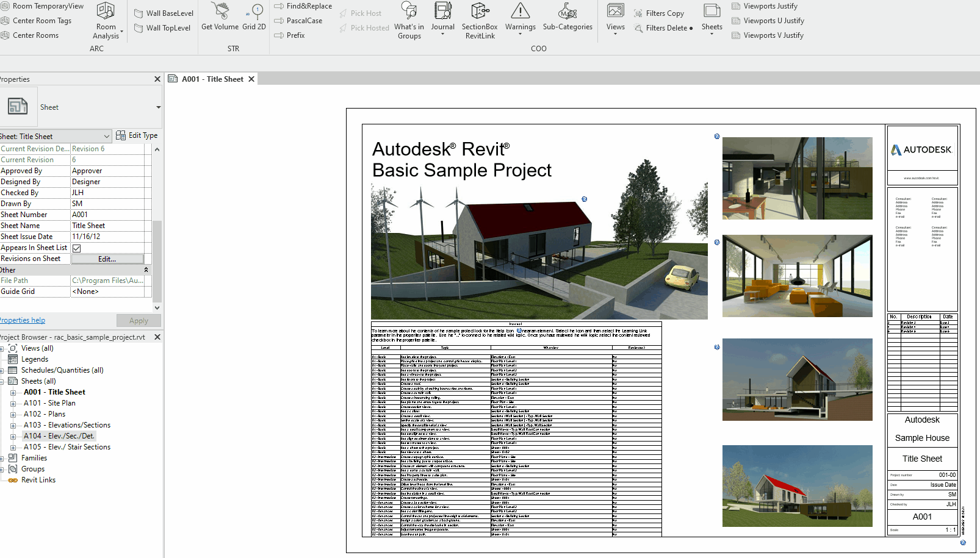The image size is (980, 558).
Task: Close the Project Browser panel
Action: coord(157,337)
